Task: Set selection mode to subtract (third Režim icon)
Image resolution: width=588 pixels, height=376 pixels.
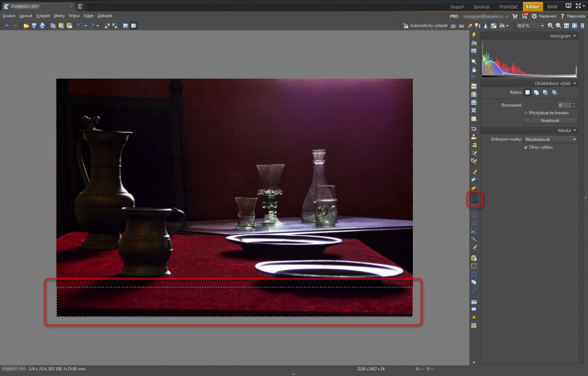Action: (x=546, y=93)
